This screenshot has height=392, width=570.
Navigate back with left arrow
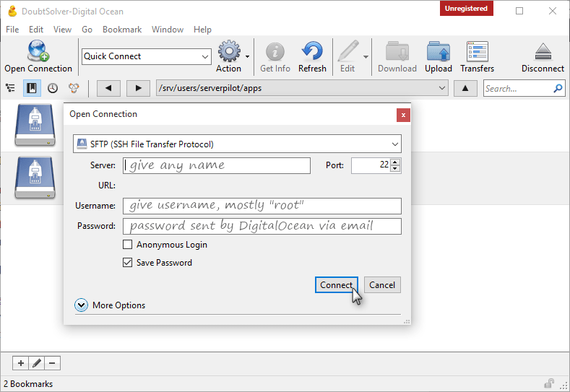pos(108,88)
